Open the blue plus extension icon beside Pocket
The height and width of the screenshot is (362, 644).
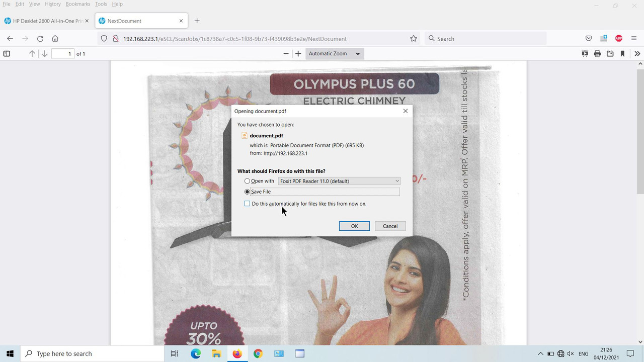pyautogui.click(x=604, y=39)
